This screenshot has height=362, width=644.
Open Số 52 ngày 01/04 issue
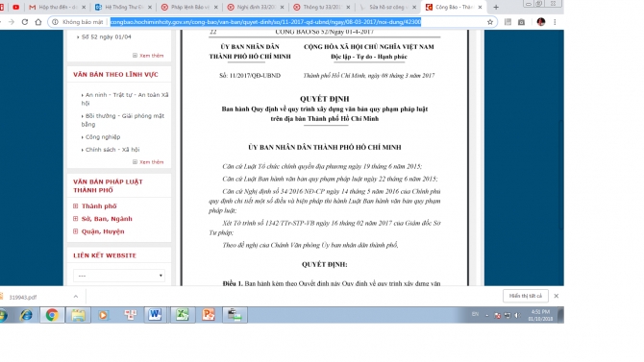tap(106, 36)
